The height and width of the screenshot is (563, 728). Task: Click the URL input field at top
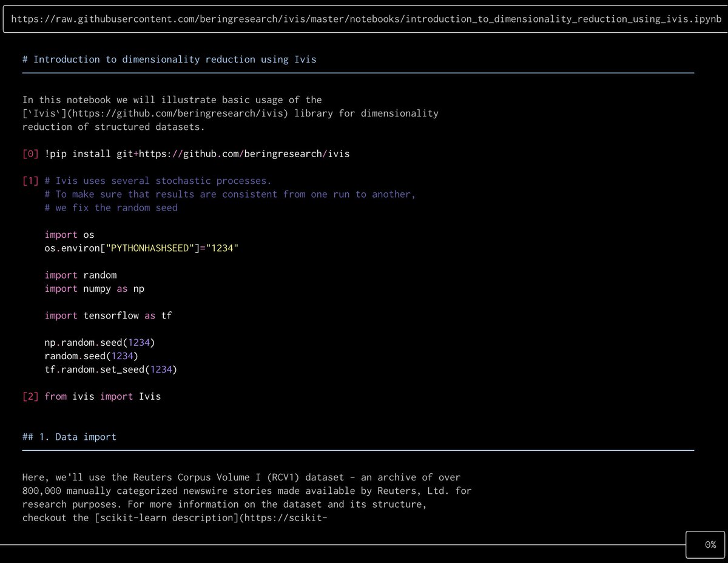(x=364, y=19)
